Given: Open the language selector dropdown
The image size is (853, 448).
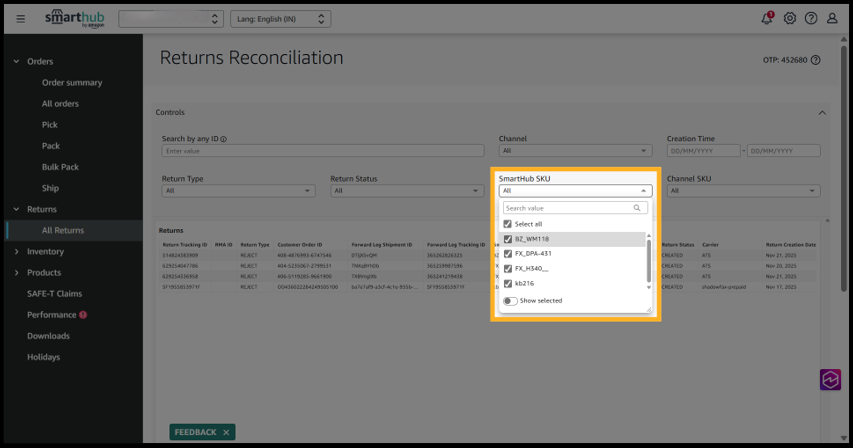Looking at the screenshot, I should point(281,19).
